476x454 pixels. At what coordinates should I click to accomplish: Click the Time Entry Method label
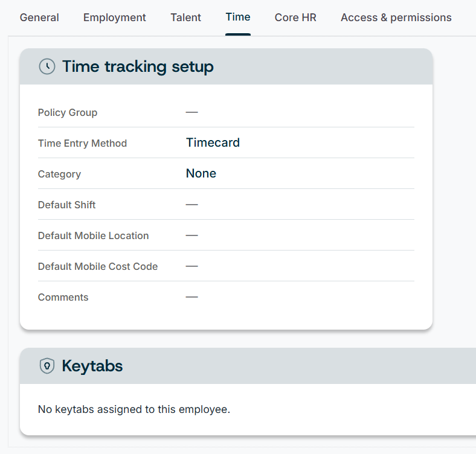coord(82,143)
